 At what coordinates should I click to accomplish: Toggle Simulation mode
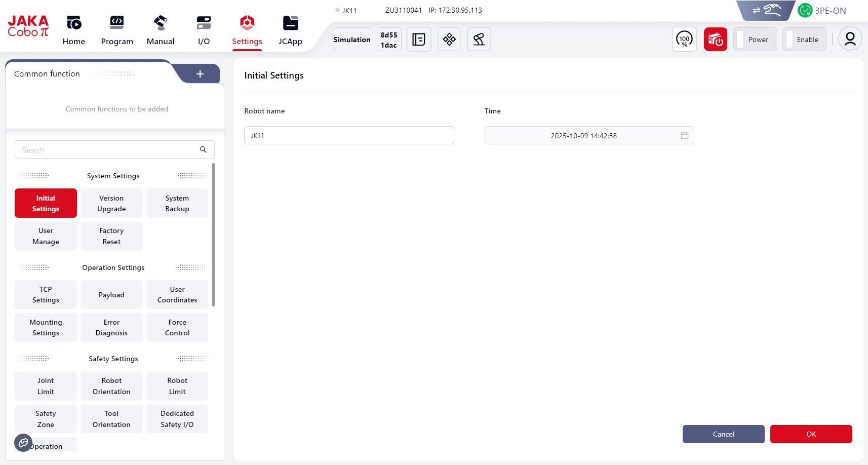click(x=351, y=40)
